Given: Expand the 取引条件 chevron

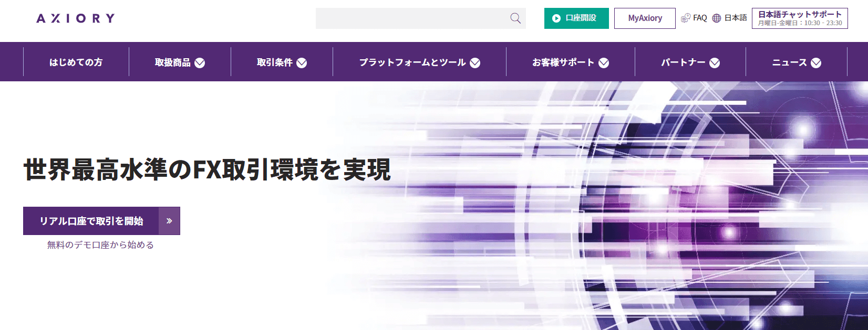Looking at the screenshot, I should (x=302, y=63).
